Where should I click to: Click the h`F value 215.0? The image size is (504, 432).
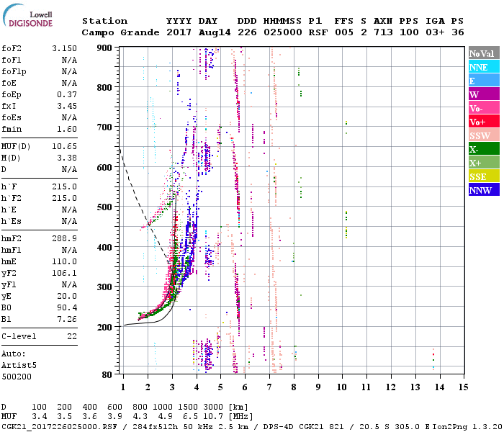click(64, 186)
